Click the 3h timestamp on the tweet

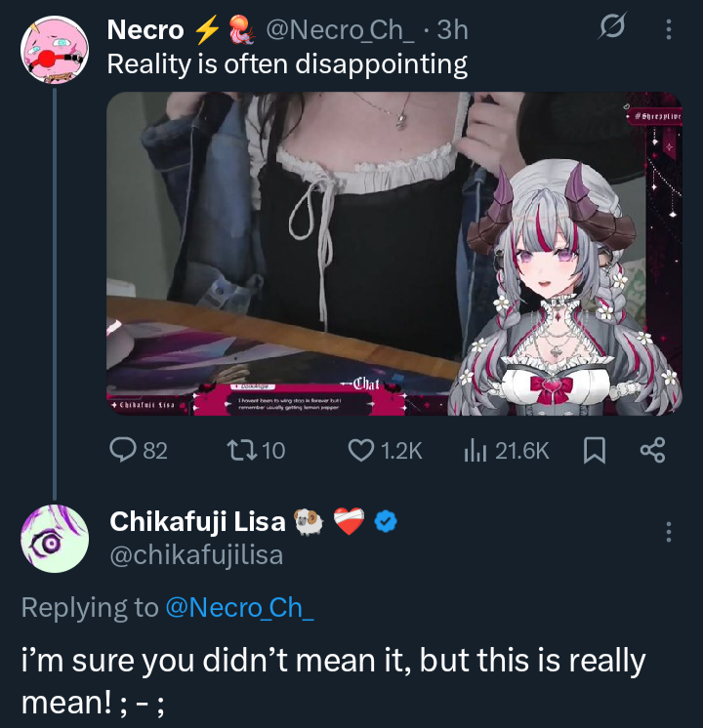point(452,29)
